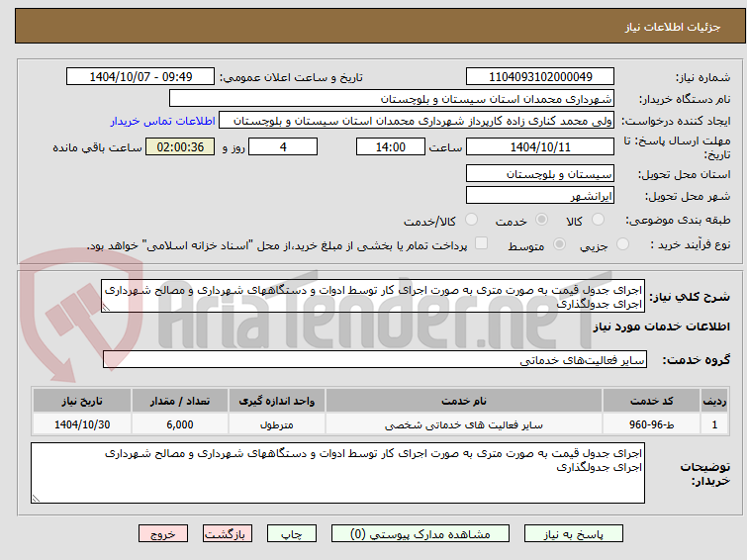Click the remaining days field showing 4
This screenshot has height=560, width=747.
click(283, 146)
